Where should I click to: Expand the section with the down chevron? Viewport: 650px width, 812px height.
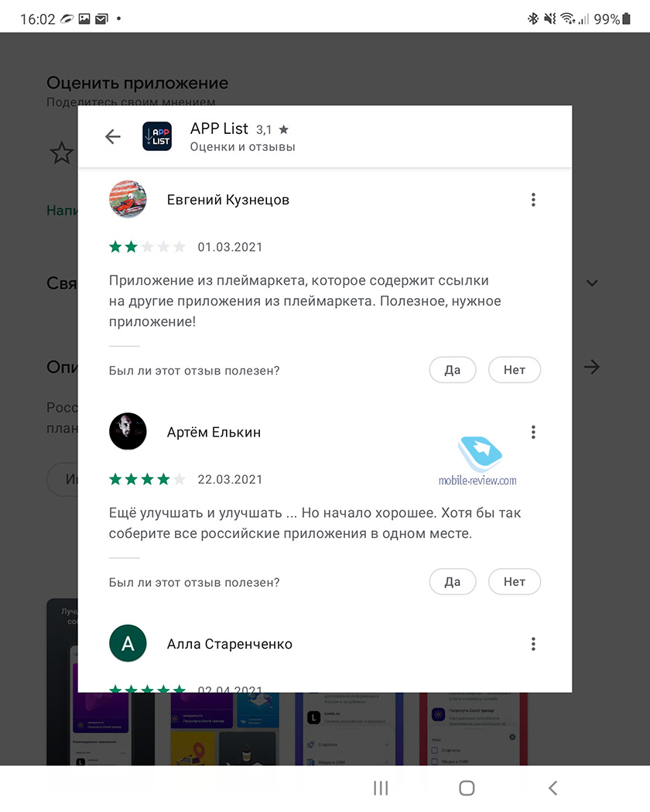click(592, 283)
